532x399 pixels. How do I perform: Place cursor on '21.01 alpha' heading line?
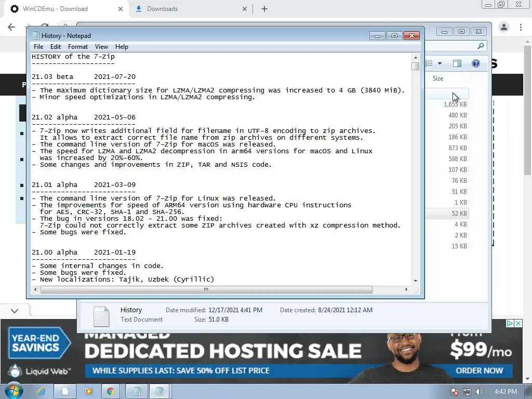(x=84, y=185)
